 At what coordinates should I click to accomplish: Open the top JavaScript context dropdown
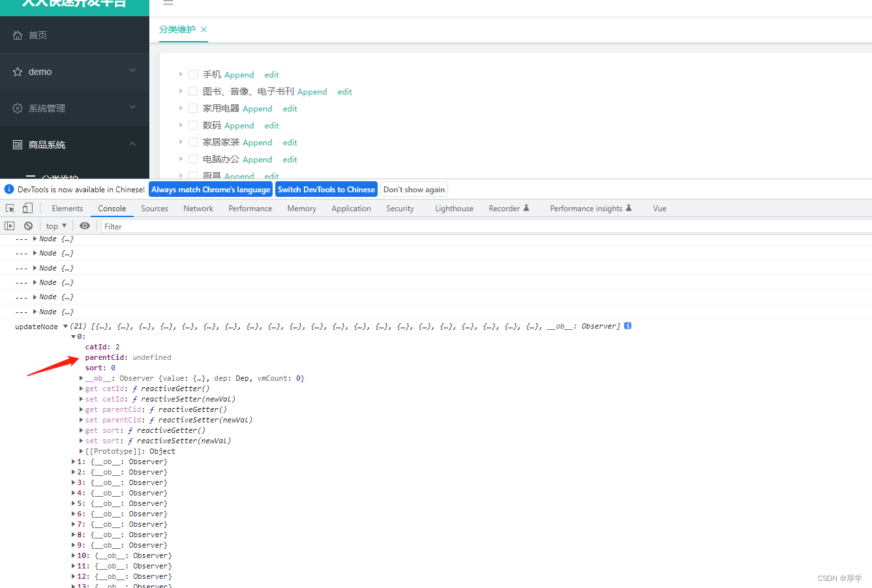(x=56, y=226)
